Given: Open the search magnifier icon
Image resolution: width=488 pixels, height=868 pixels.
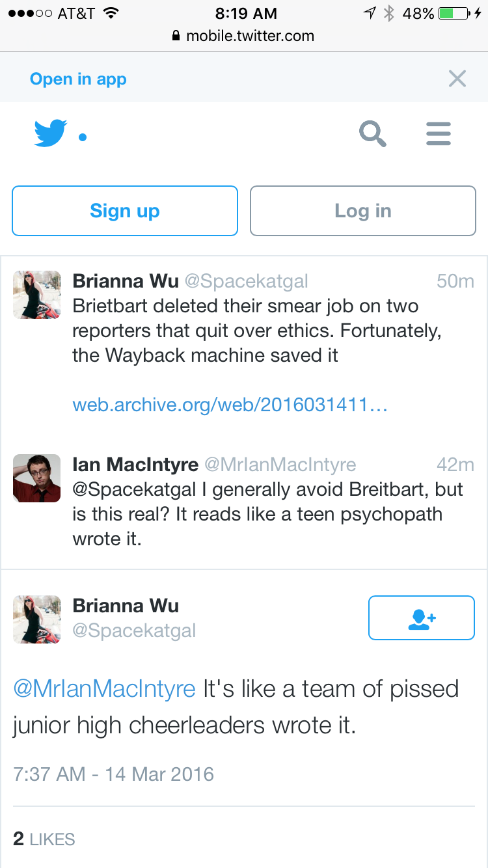Looking at the screenshot, I should pos(373,134).
